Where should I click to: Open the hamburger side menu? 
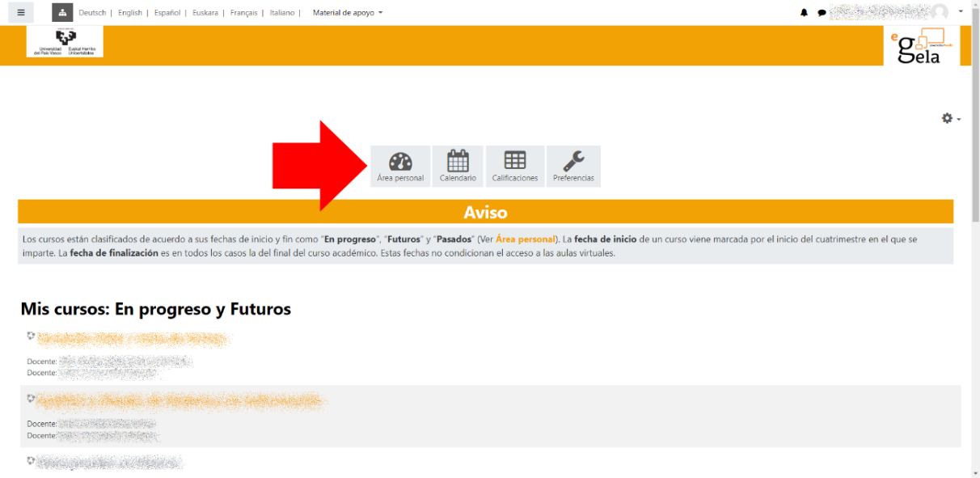tap(20, 12)
